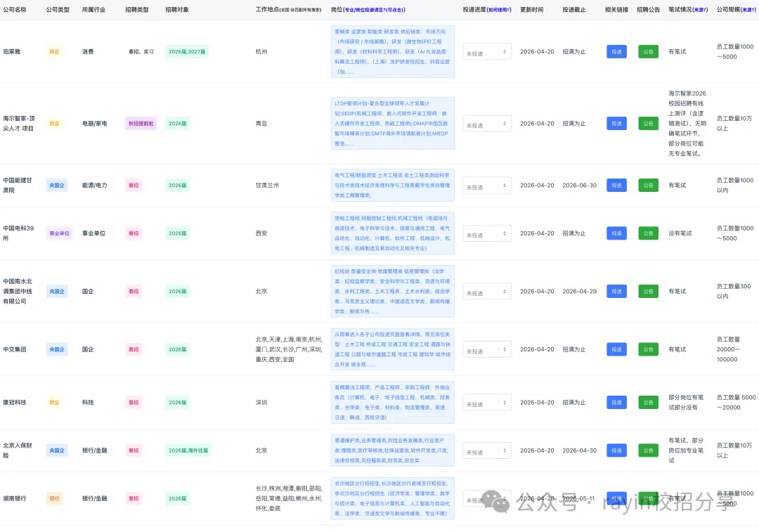Screen dimensions: 759x532
Task: Click 投递 for 中国能建甘肃院
Action: (616, 186)
